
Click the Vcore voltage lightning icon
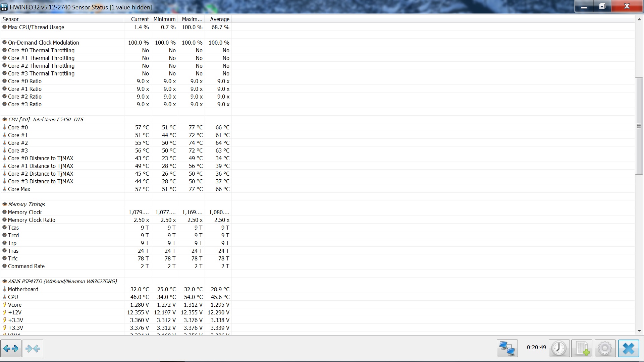tap(5, 305)
